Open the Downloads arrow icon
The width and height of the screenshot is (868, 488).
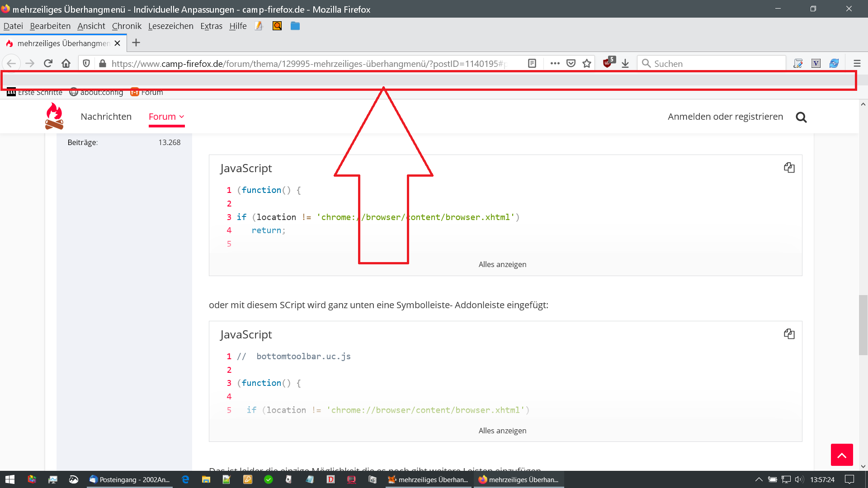(x=625, y=63)
